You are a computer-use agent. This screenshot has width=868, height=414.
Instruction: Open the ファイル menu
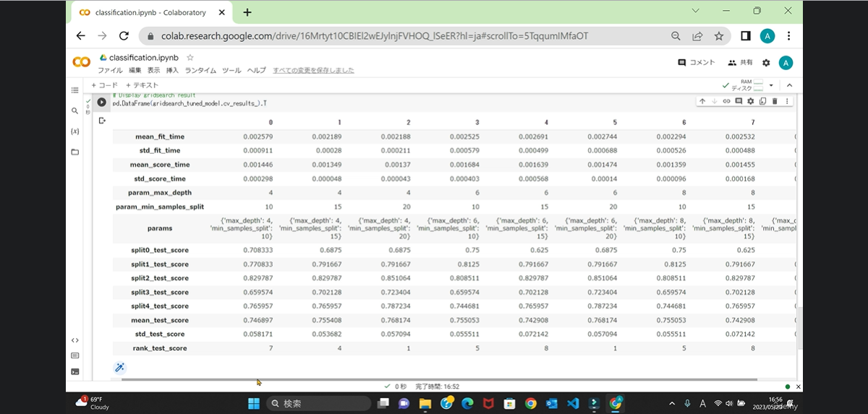pos(110,70)
